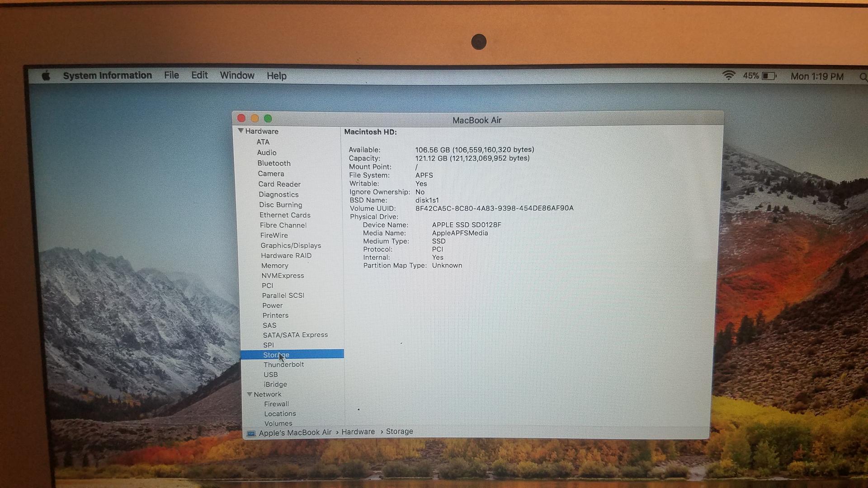The width and height of the screenshot is (868, 488).
Task: Click Storage in the path bar
Action: click(x=399, y=432)
